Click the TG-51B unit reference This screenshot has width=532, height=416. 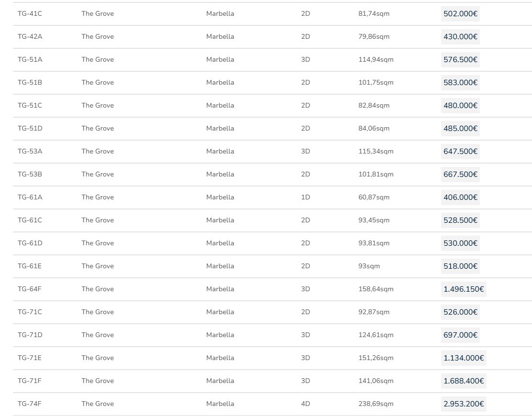(30, 83)
